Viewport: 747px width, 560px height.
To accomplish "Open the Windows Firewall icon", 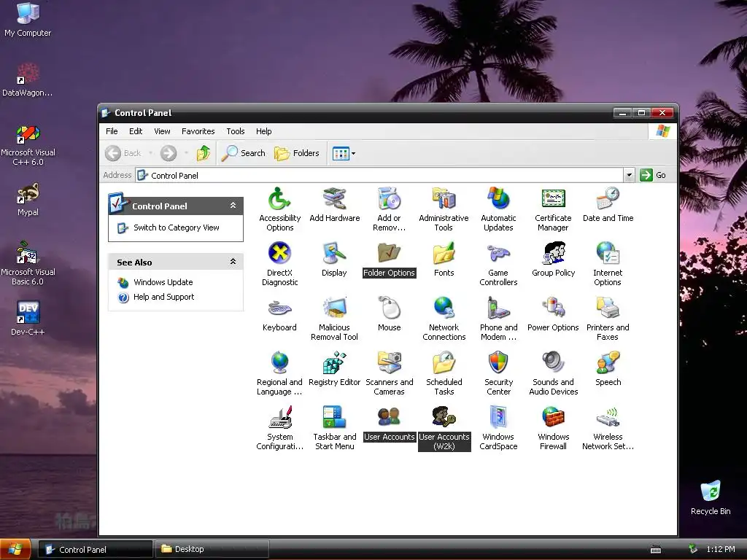I will point(553,428).
